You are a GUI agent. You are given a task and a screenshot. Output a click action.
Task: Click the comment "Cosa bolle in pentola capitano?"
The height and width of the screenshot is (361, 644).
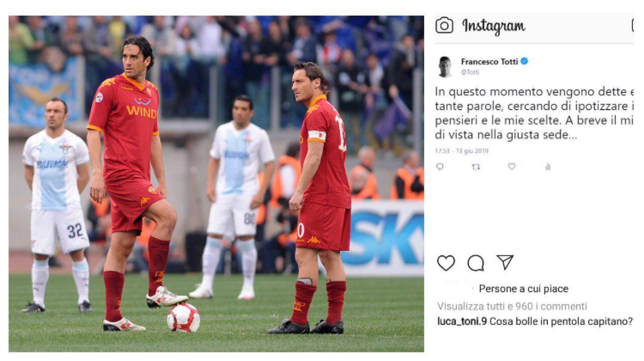(x=561, y=322)
